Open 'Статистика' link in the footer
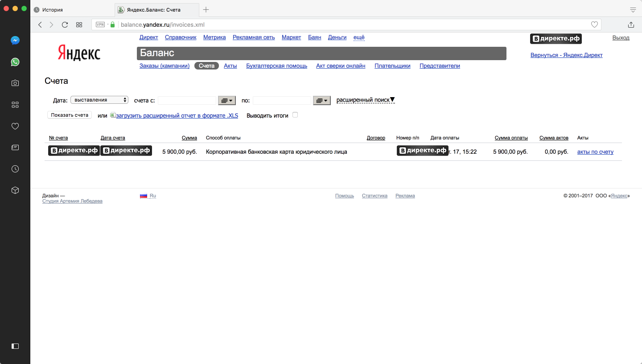 [374, 196]
